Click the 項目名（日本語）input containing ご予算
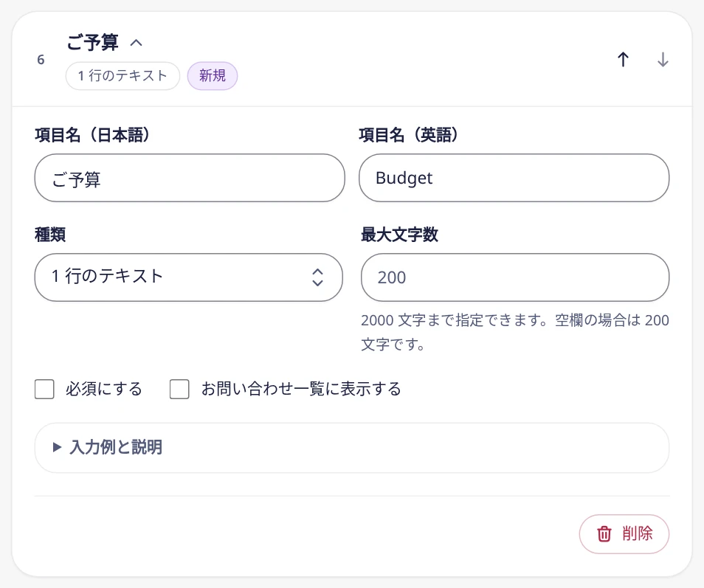This screenshot has width=704, height=588. [190, 179]
